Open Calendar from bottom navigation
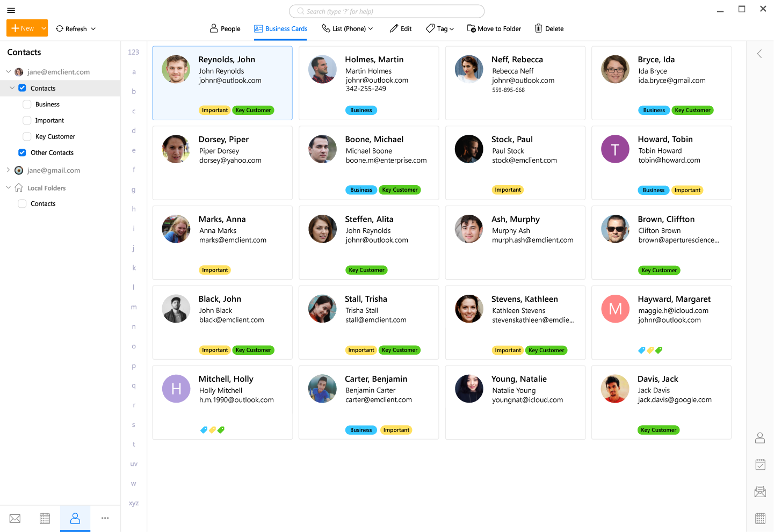This screenshot has width=774, height=532. pyautogui.click(x=45, y=519)
